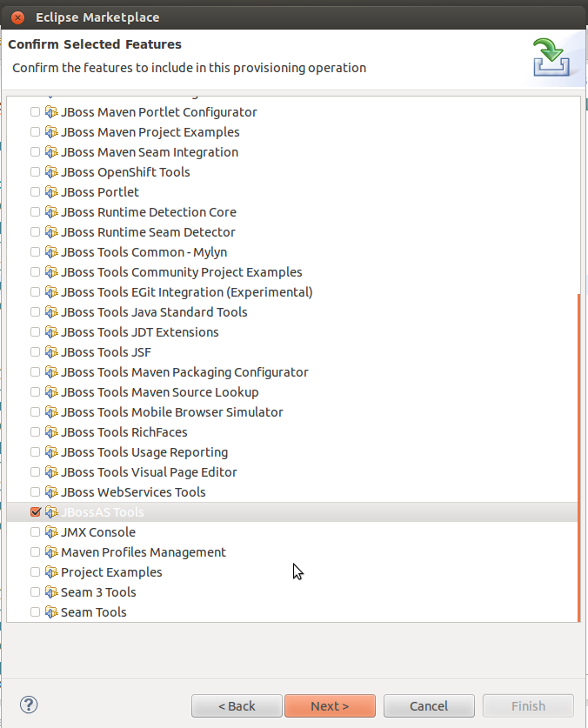Click the install provisioning icon in header
Screen dimensions: 588x728
coord(551,57)
